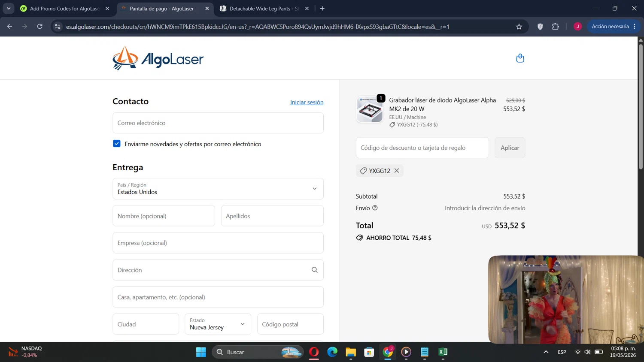
Task: Expand the Estado Nueva Jersey dropdown
Action: [x=218, y=324]
